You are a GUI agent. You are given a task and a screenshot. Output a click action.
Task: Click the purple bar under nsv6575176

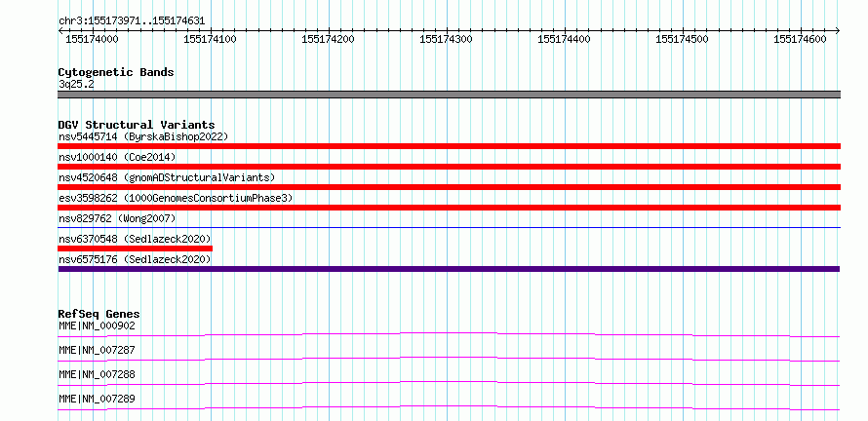[x=449, y=269]
